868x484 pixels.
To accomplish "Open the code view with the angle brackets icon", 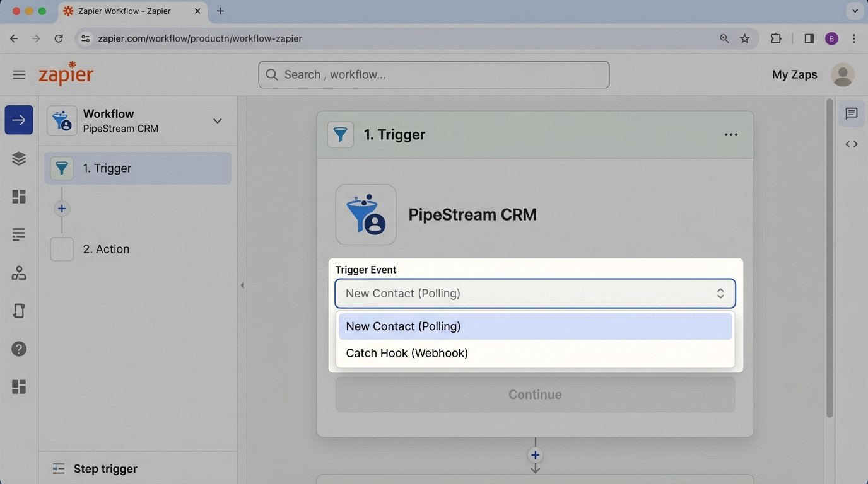I will (x=851, y=144).
